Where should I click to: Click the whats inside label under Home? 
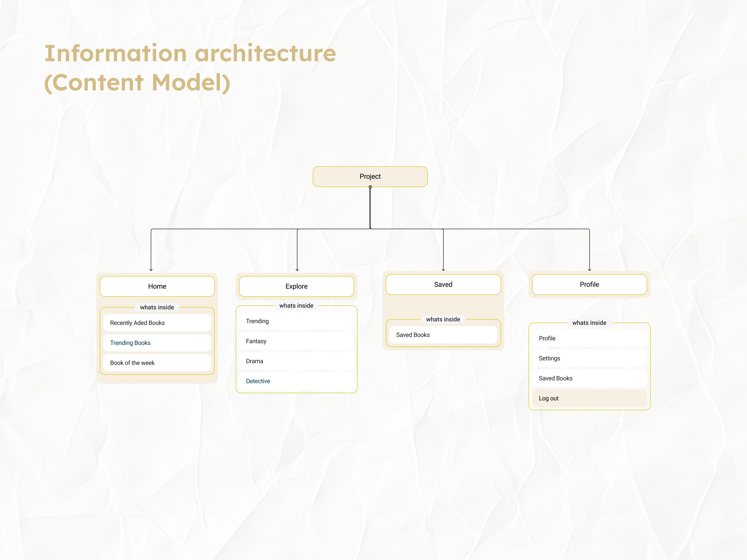157,307
